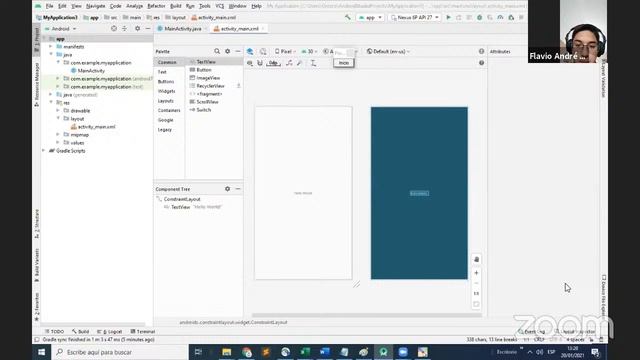Expand the mipmap folder arrow
This screenshot has height=360, width=640.
(x=58, y=134)
